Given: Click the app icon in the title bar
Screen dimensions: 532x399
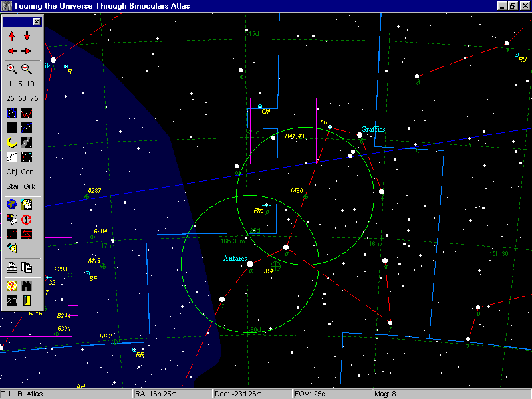Looking at the screenshot, I should [x=6, y=6].
